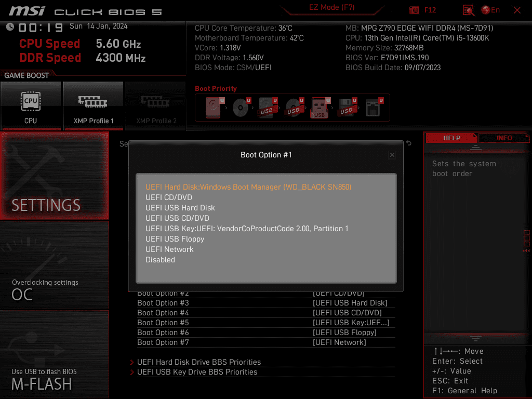Select UEFI USB Key VendorCoProductCode option

pos(247,229)
